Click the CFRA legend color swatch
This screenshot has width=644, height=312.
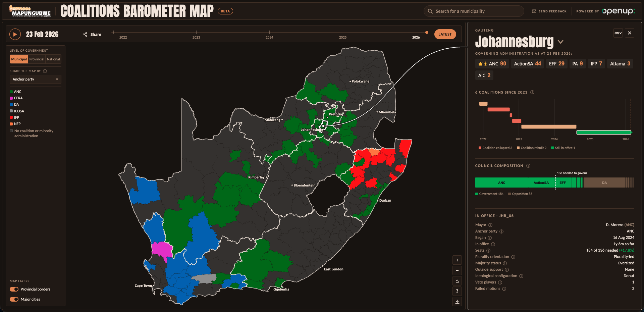click(x=11, y=98)
